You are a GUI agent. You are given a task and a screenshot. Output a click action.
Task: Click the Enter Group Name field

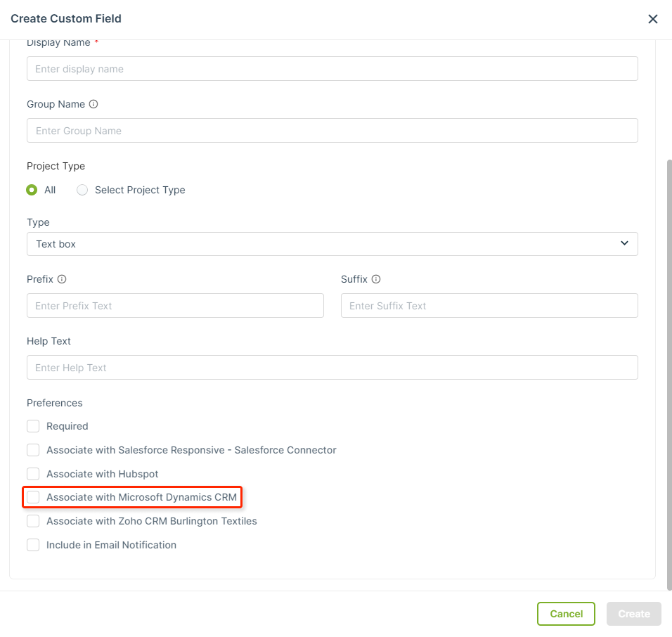[332, 130]
